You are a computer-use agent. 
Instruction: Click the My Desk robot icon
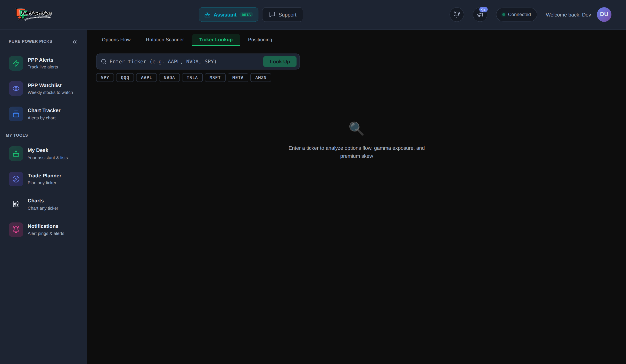(x=16, y=154)
